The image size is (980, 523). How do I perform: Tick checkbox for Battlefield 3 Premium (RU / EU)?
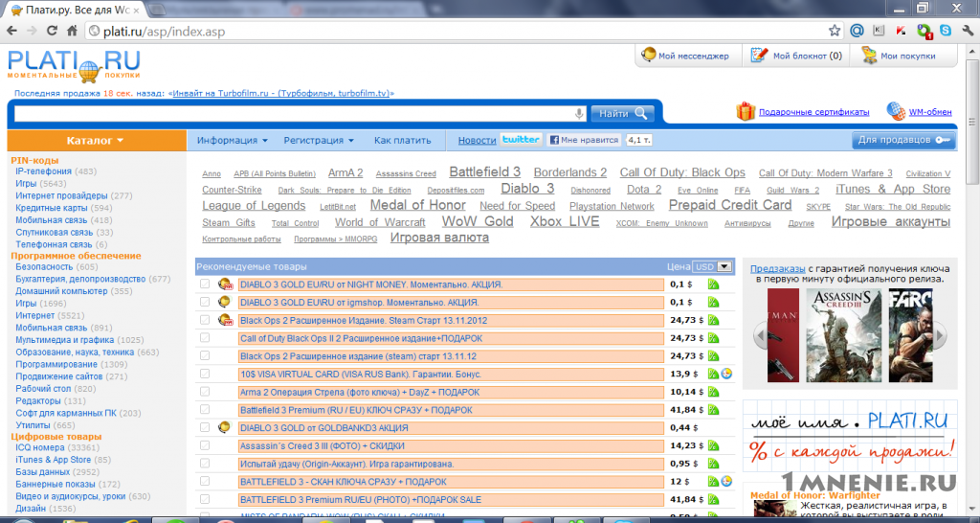click(205, 410)
